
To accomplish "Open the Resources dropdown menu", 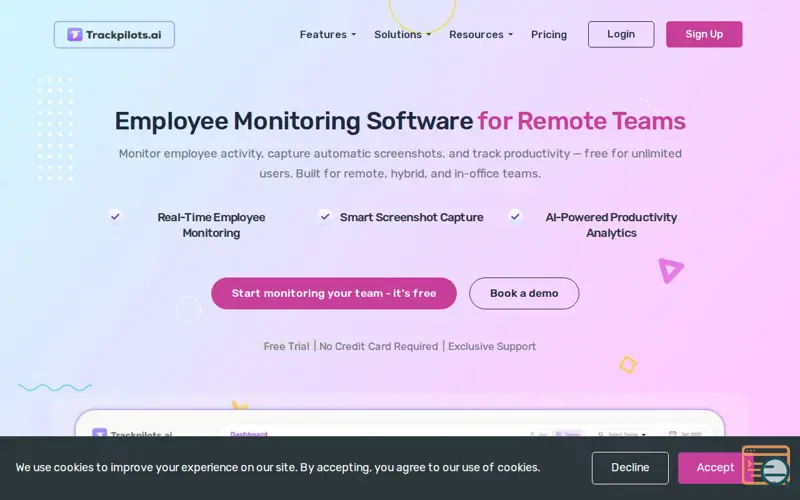I will [x=481, y=35].
